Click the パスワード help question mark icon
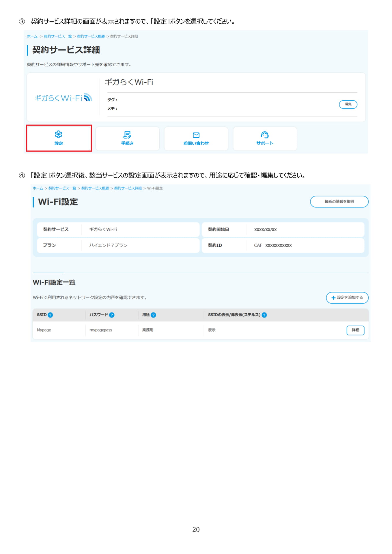The width and height of the screenshot is (392, 554). click(x=112, y=315)
